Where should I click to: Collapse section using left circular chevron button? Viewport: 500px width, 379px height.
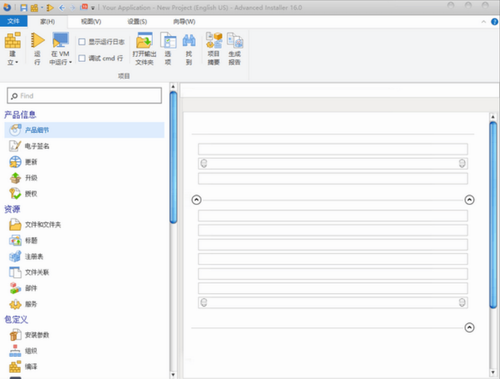click(197, 200)
